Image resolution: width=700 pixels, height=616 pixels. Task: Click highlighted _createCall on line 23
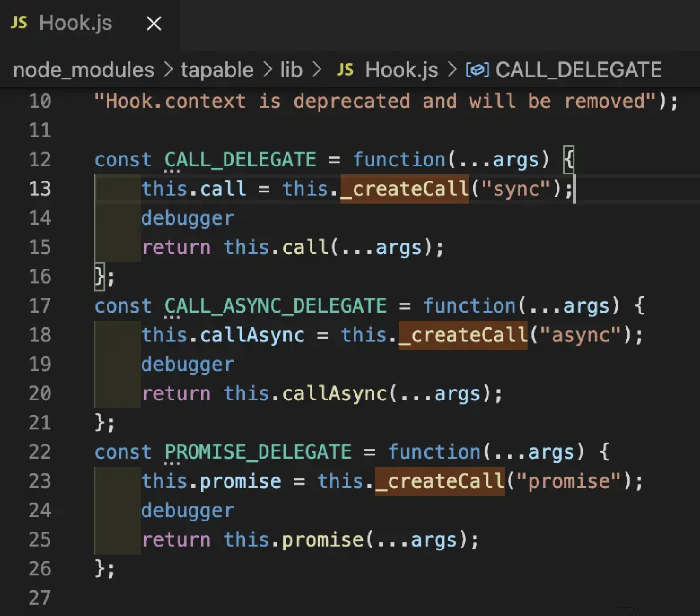click(440, 481)
